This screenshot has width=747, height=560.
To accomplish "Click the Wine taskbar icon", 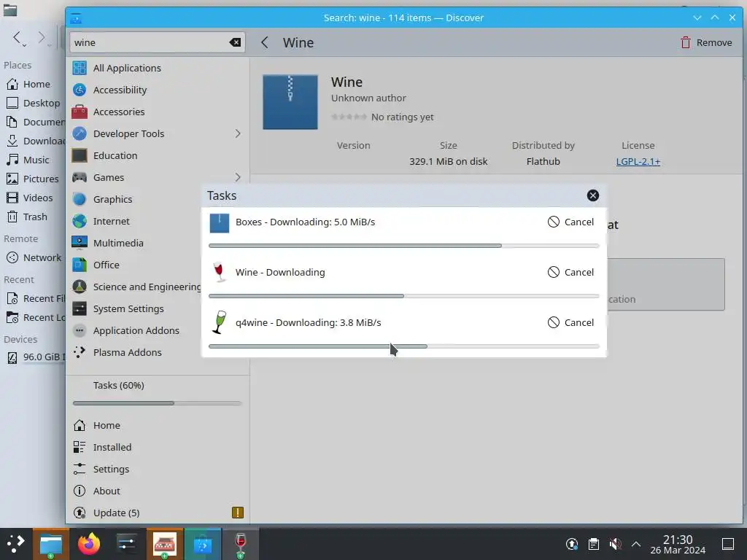I will pos(241,544).
